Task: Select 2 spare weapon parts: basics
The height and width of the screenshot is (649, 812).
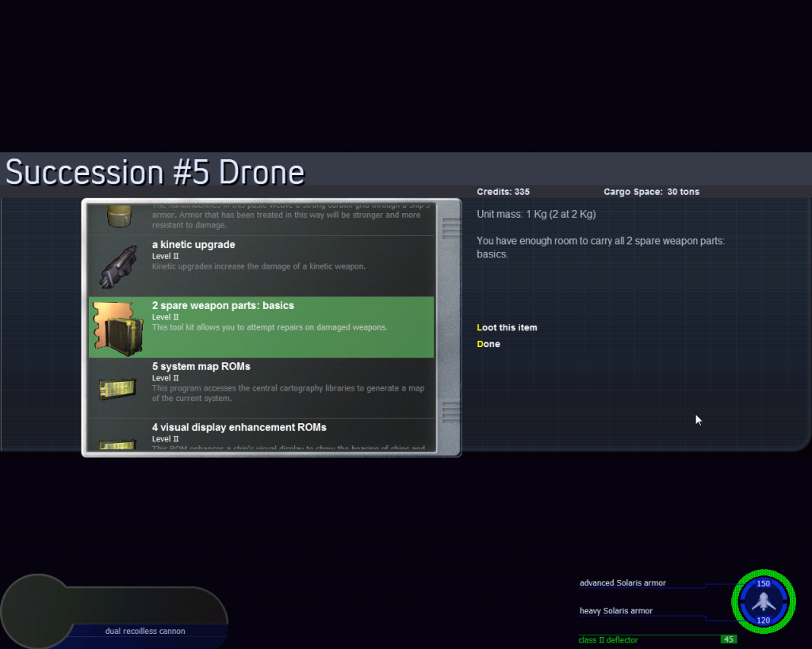Action: (261, 327)
